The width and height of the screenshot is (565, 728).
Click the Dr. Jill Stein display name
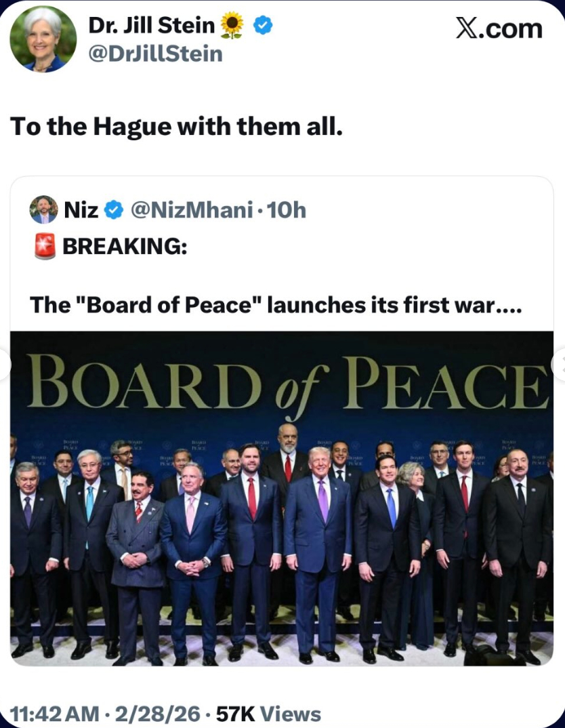coord(152,26)
